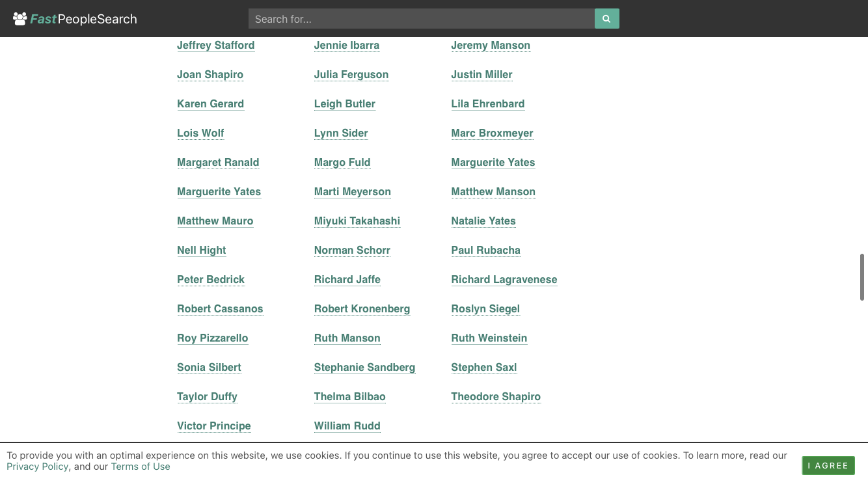
Task: Click the FastPeopleSearch logo
Action: tap(75, 19)
